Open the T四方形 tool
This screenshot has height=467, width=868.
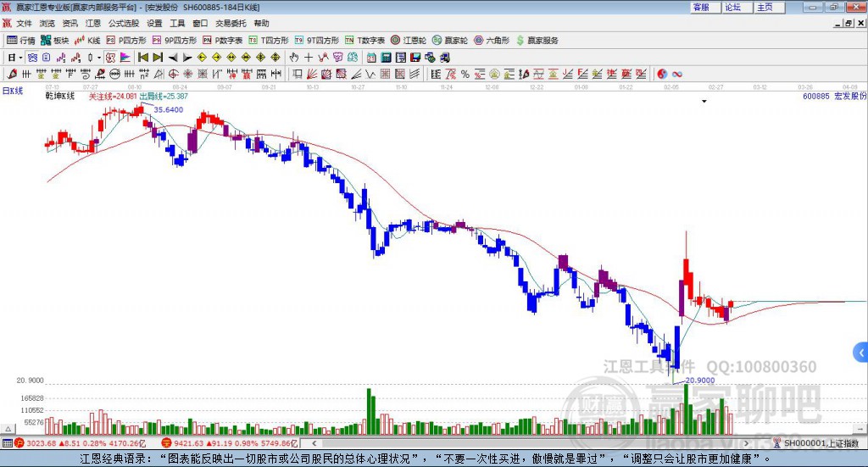point(269,41)
